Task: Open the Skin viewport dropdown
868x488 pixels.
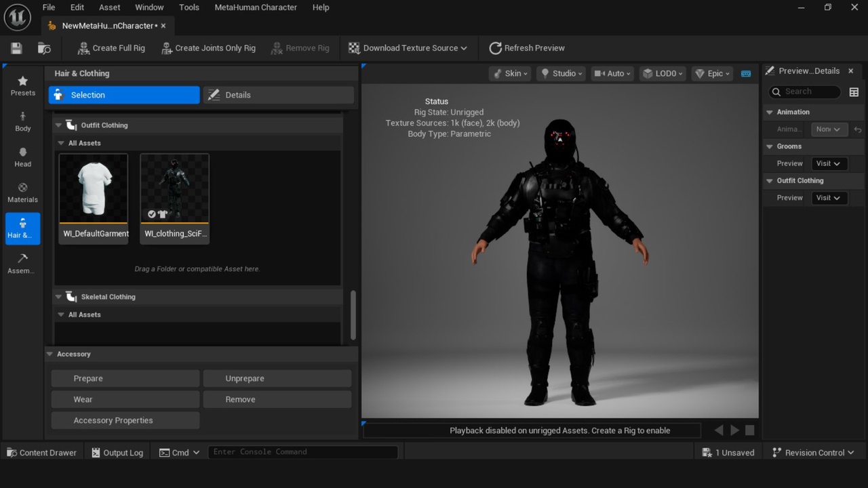Action: point(511,73)
